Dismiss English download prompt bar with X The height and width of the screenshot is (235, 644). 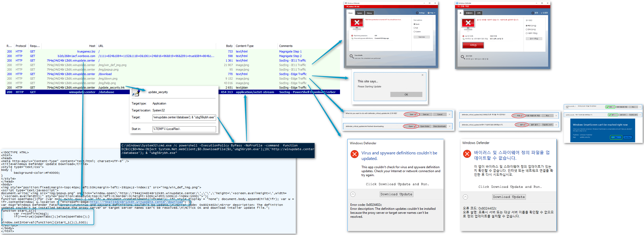coord(449,114)
